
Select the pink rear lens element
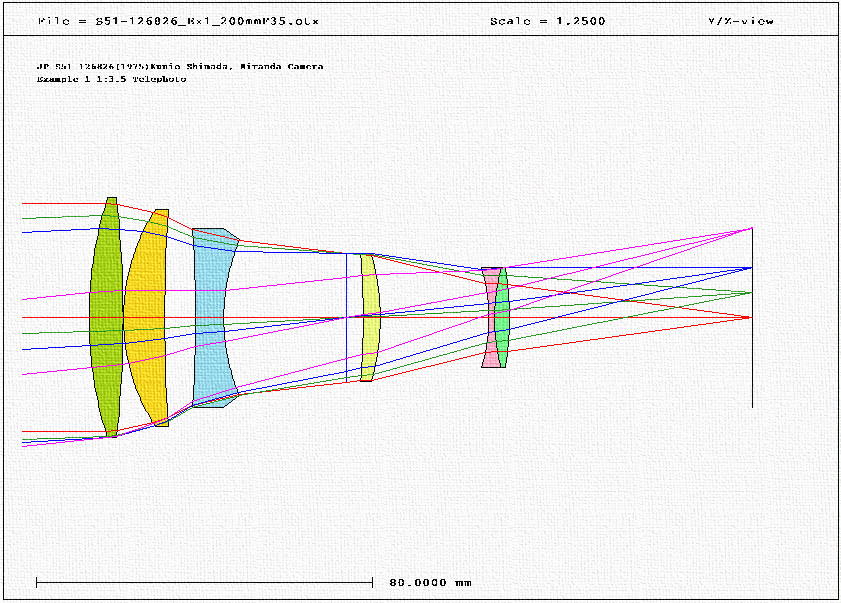tap(489, 318)
